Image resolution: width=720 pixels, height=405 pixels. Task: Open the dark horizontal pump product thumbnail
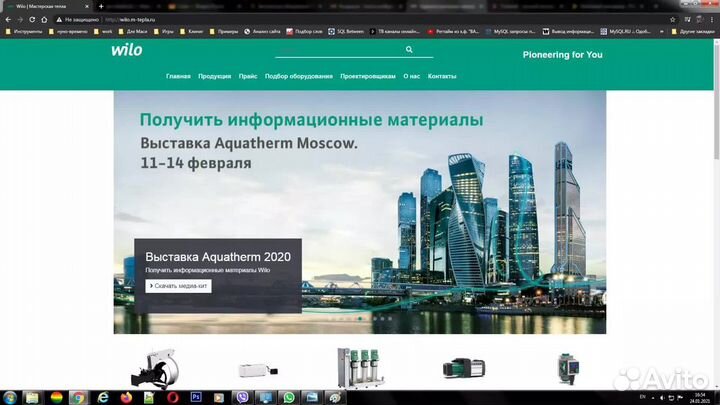[x=464, y=369]
